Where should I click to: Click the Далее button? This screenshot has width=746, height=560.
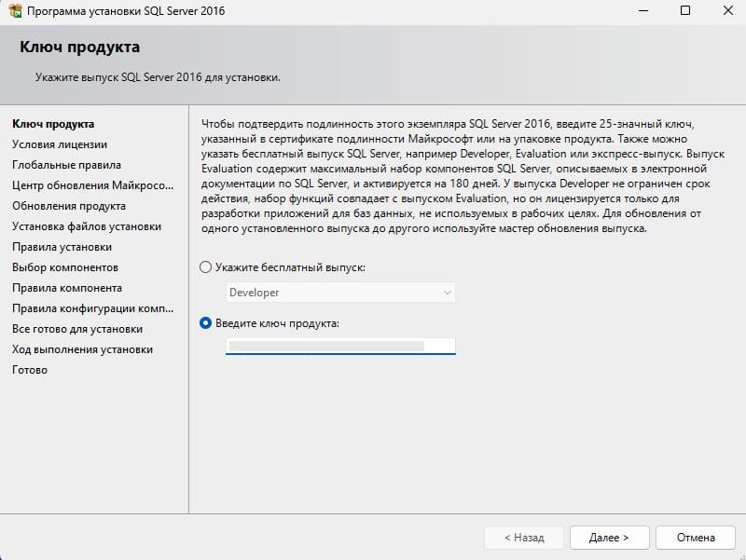pyautogui.click(x=610, y=538)
